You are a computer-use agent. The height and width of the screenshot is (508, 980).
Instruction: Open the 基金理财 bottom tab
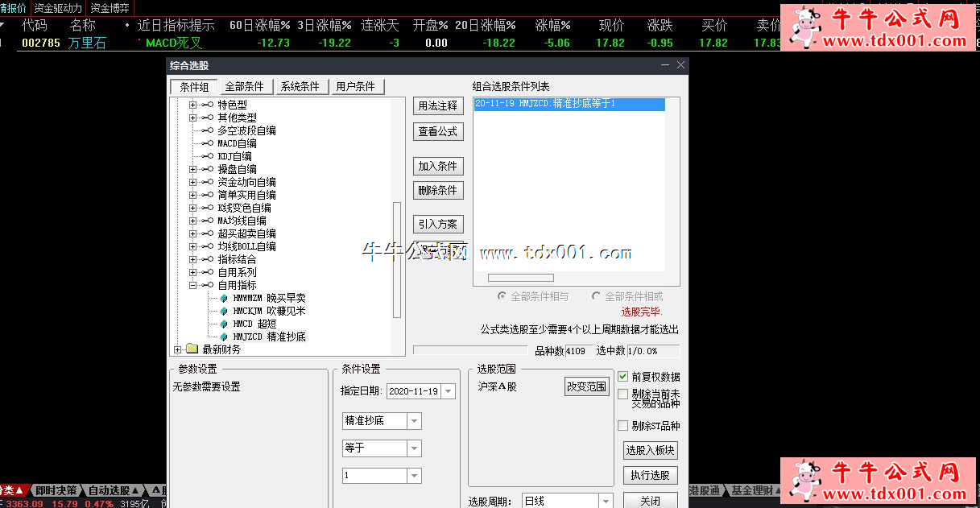755,490
